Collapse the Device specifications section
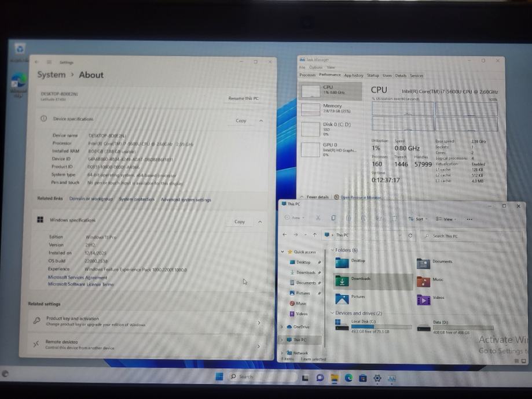This screenshot has width=532, height=399. 261,121
